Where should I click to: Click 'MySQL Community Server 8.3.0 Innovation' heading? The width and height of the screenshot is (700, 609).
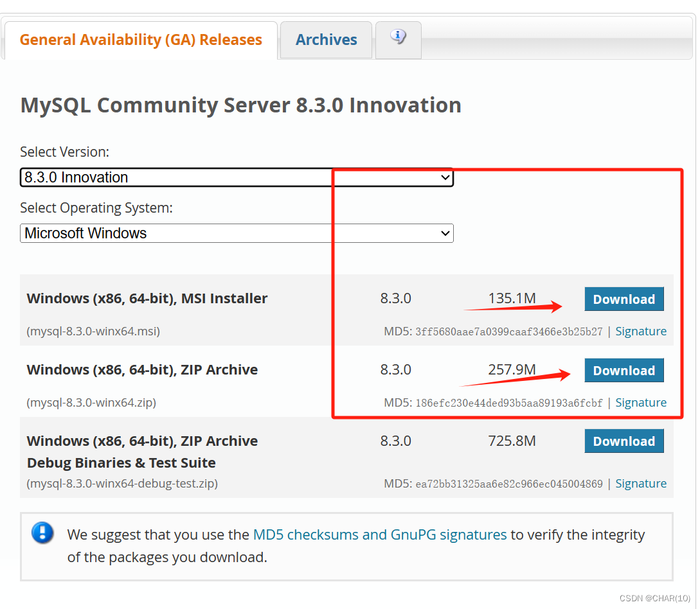(x=241, y=106)
